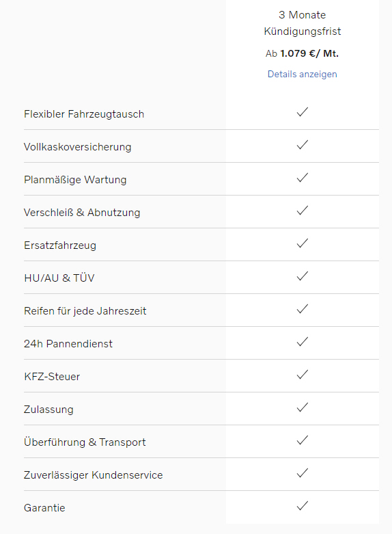Click the checkmark for Flexibler Fahrzeugtausch

coord(302,112)
